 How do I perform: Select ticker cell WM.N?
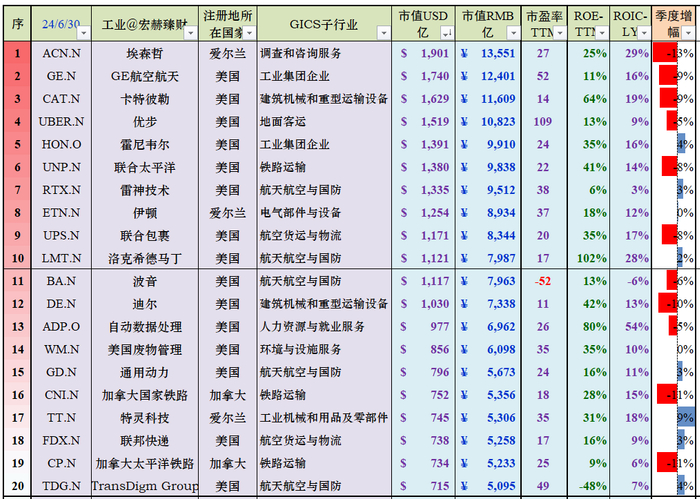[62, 349]
